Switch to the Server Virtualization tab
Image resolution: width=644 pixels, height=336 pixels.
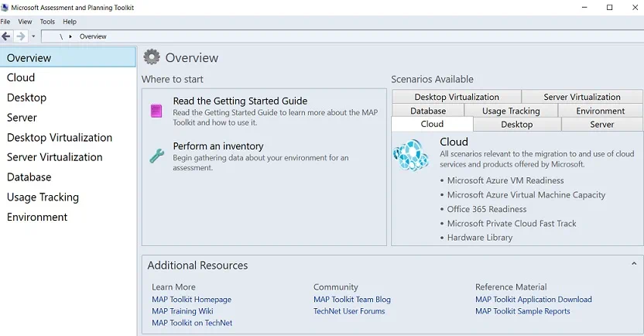pyautogui.click(x=581, y=97)
